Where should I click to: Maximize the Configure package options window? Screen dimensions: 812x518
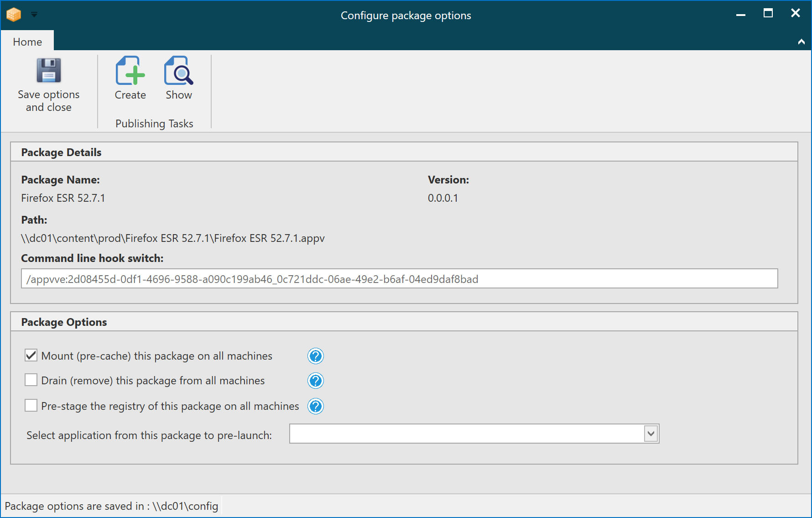pos(768,14)
